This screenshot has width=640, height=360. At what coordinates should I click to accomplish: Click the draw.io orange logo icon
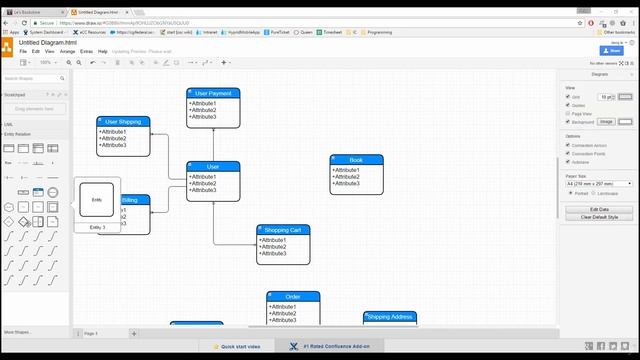click(x=7, y=47)
